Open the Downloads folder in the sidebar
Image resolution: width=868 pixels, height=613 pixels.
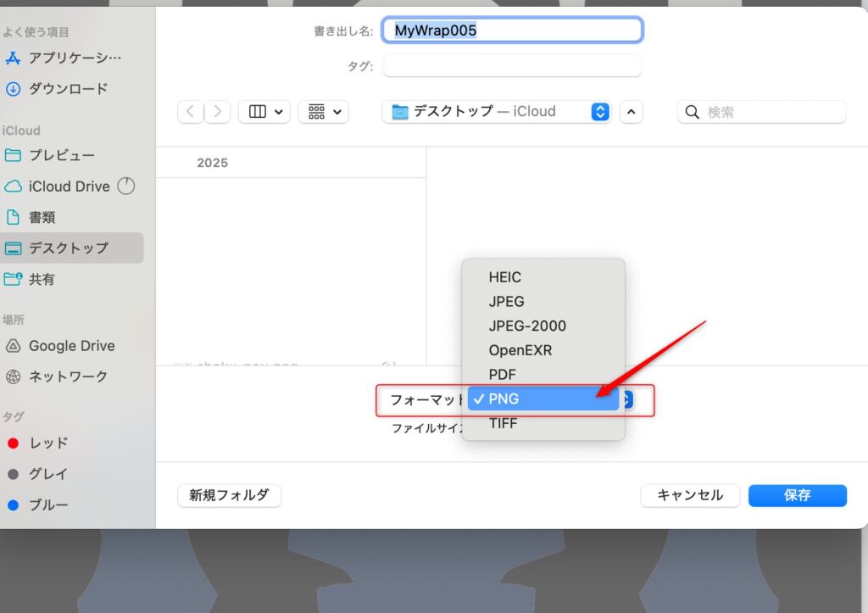tap(68, 89)
